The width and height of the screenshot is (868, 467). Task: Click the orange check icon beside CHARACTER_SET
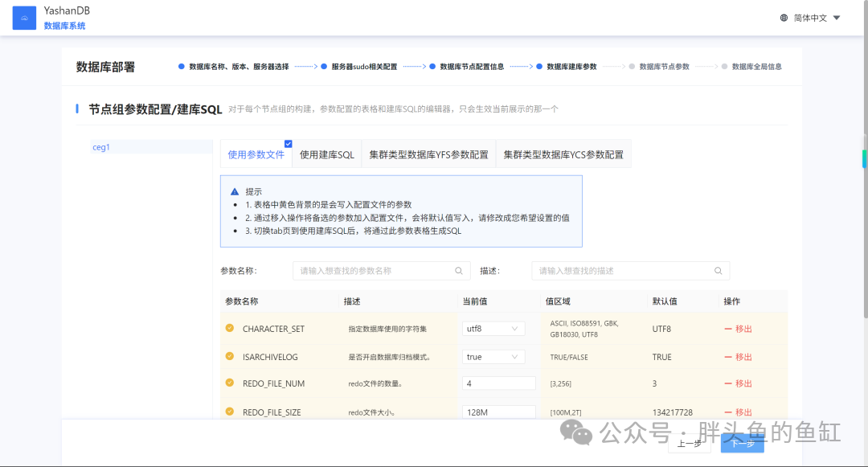point(230,328)
